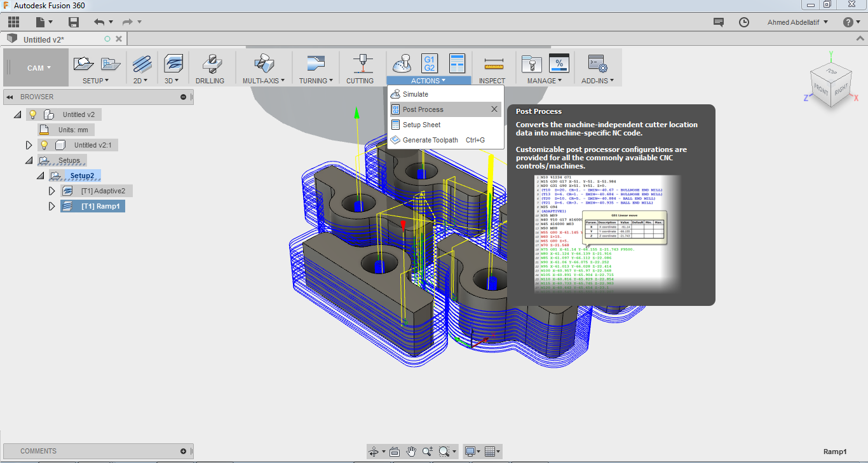Open the File menu icon
Screen dimensions: 868x463
(x=41, y=22)
